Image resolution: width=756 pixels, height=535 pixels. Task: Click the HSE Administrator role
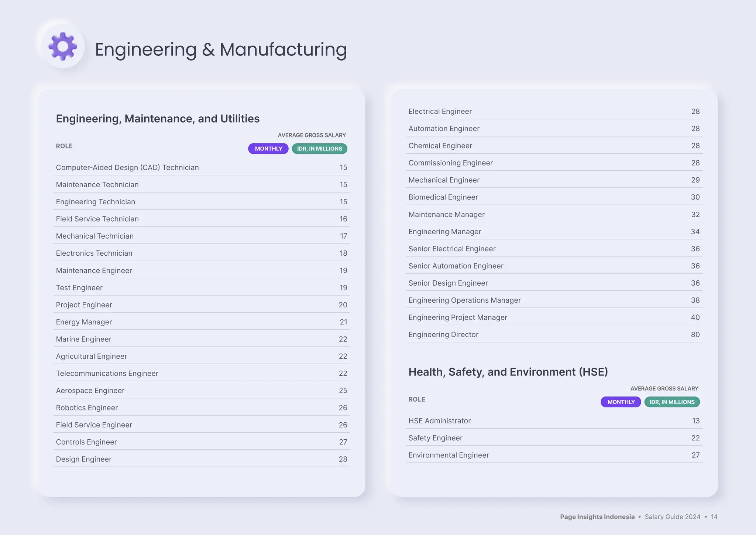(x=440, y=421)
